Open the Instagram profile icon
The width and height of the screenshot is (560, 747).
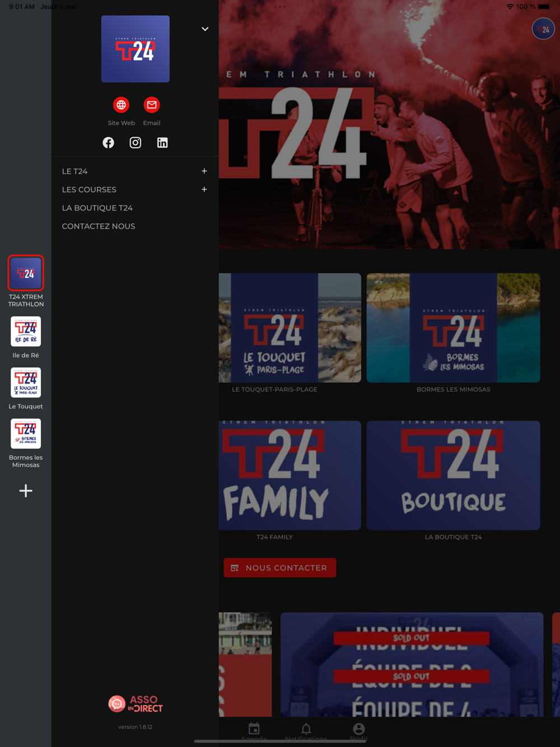[x=136, y=143]
